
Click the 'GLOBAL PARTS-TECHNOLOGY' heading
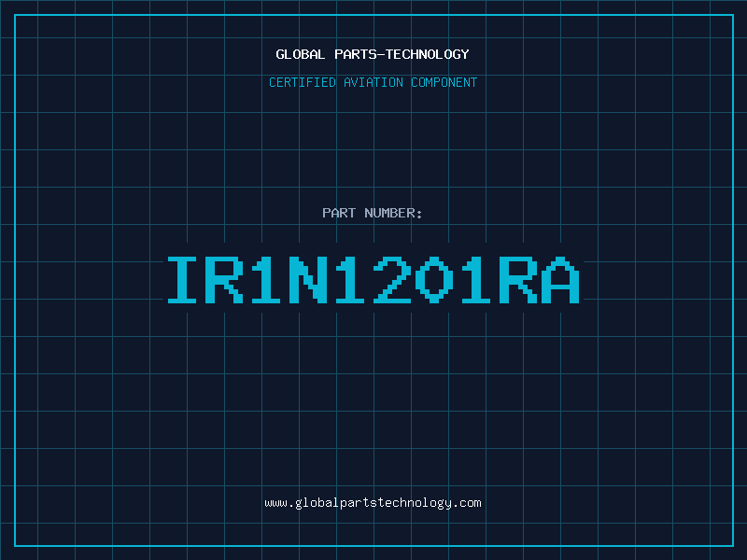click(x=373, y=54)
